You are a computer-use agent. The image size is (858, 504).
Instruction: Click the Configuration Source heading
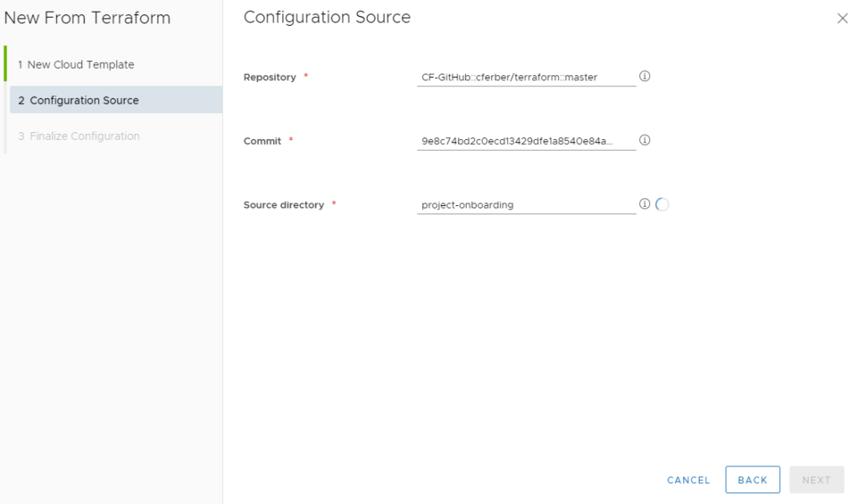coord(327,18)
